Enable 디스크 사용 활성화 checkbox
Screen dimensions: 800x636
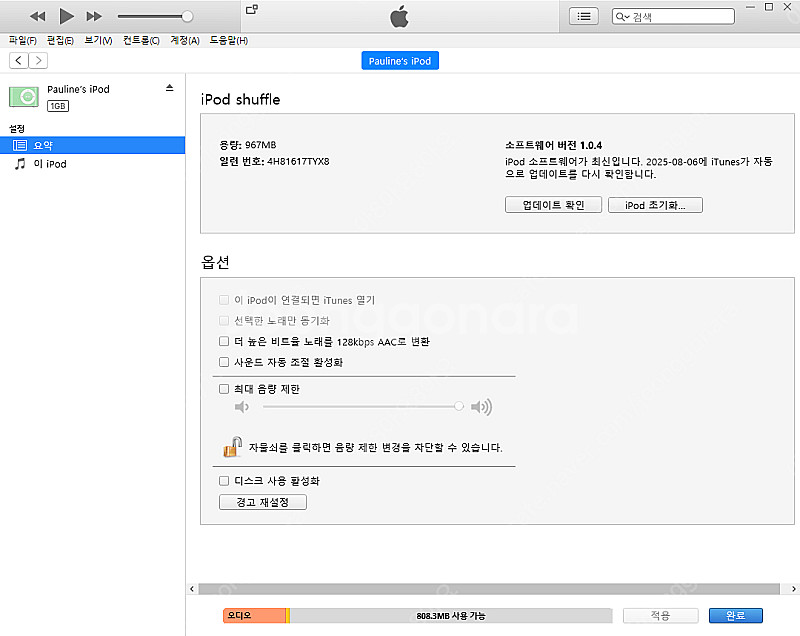point(223,481)
